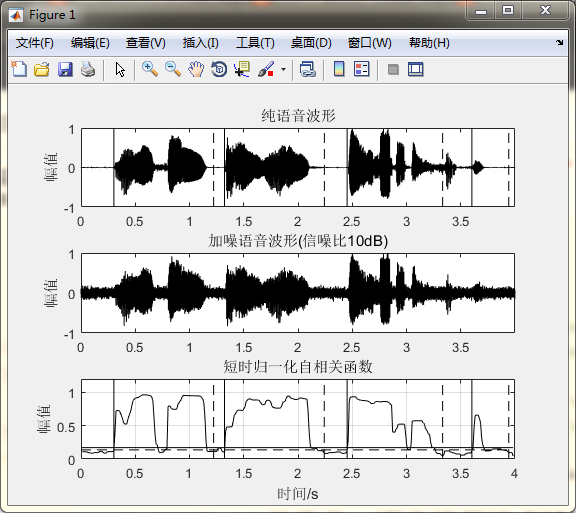Click the dock figure arrow in menu bar
Image resolution: width=576 pixels, height=513 pixels.
click(x=559, y=42)
